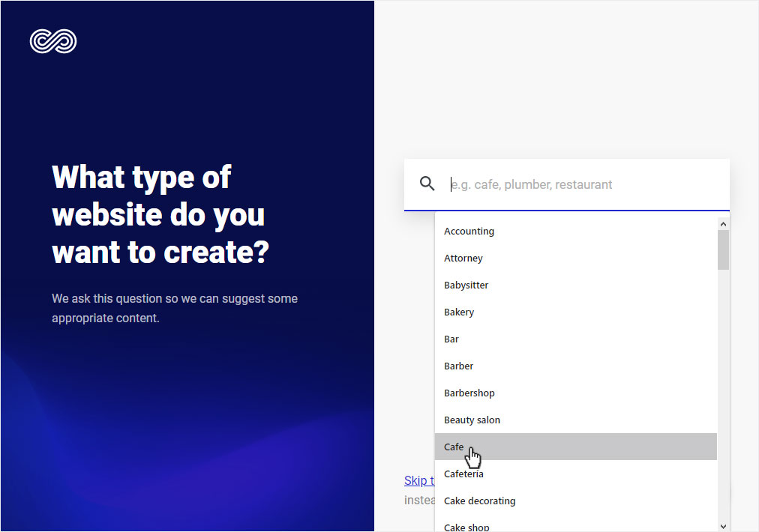
Task: Select the Cake decorating option
Action: 575,501
